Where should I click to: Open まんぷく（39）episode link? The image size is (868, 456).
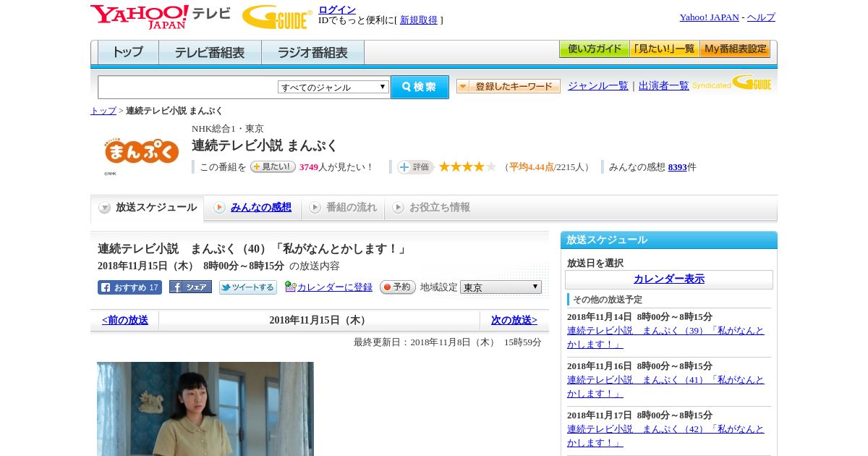(665, 337)
